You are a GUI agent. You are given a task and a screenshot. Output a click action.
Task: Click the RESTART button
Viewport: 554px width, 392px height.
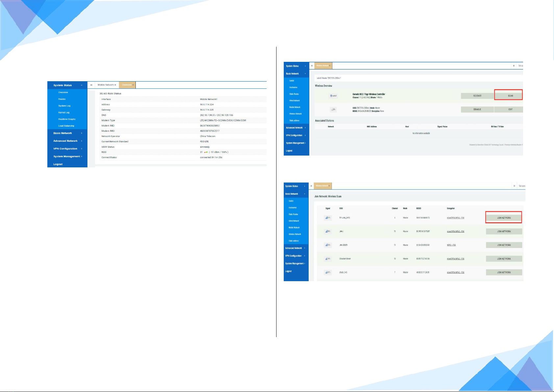point(477,96)
